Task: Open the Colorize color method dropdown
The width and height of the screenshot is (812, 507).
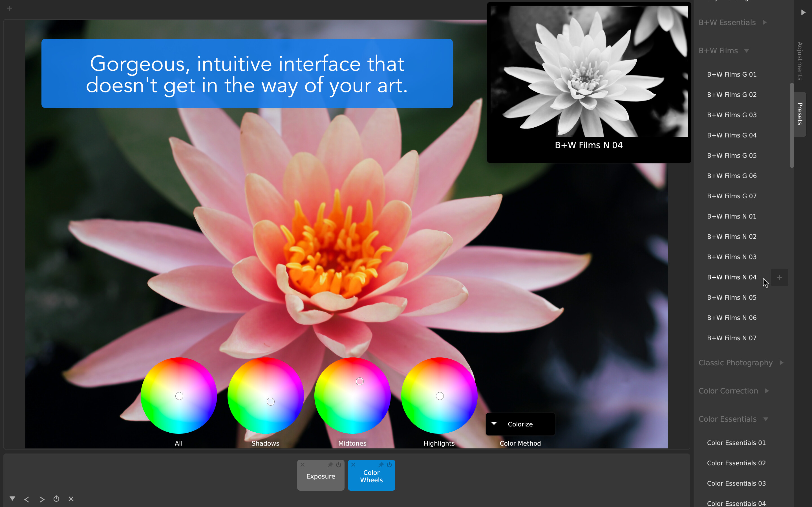Action: pos(520,424)
